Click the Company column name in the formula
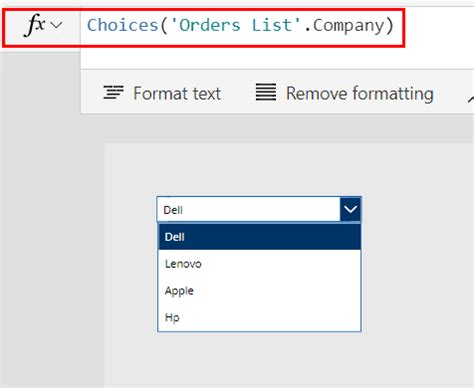The image size is (474, 388). click(348, 26)
